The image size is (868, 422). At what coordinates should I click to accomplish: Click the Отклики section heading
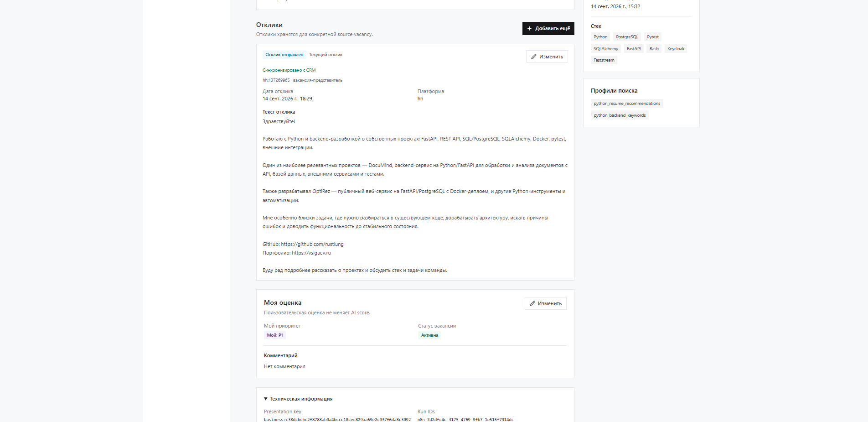click(269, 25)
